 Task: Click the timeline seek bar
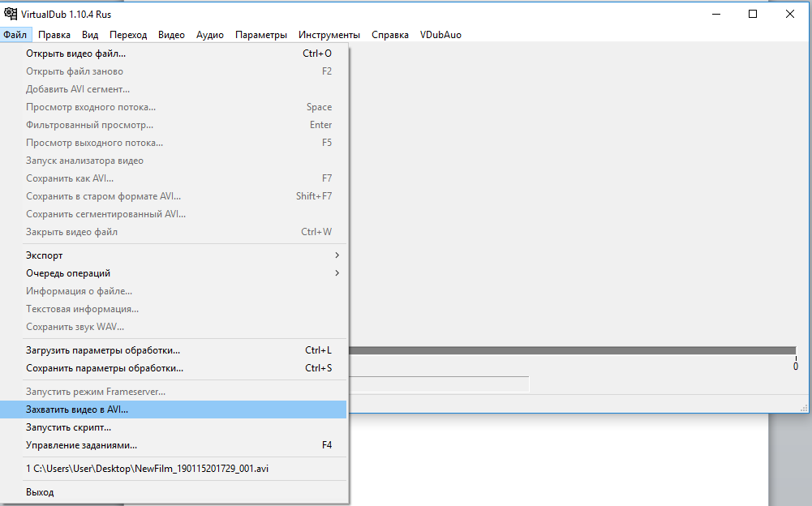573,350
